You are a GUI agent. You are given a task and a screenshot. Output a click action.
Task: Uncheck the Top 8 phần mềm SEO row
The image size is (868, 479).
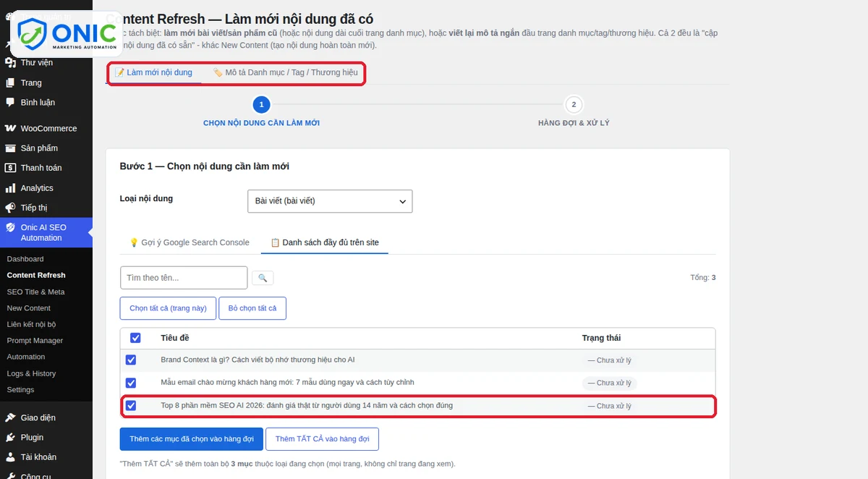(131, 406)
